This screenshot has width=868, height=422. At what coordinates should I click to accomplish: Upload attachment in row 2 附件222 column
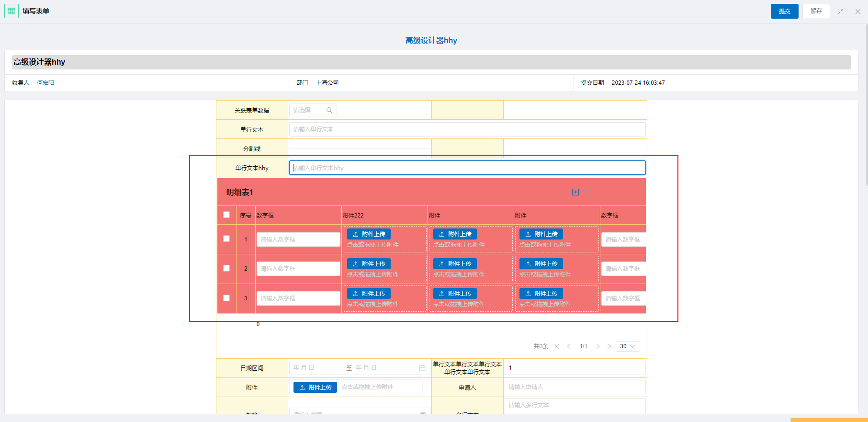coord(369,264)
